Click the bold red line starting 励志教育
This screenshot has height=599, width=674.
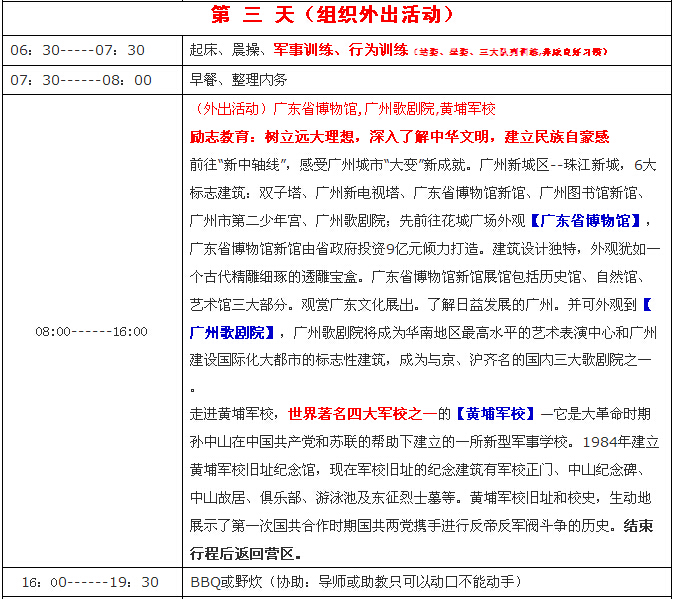pyautogui.click(x=399, y=137)
